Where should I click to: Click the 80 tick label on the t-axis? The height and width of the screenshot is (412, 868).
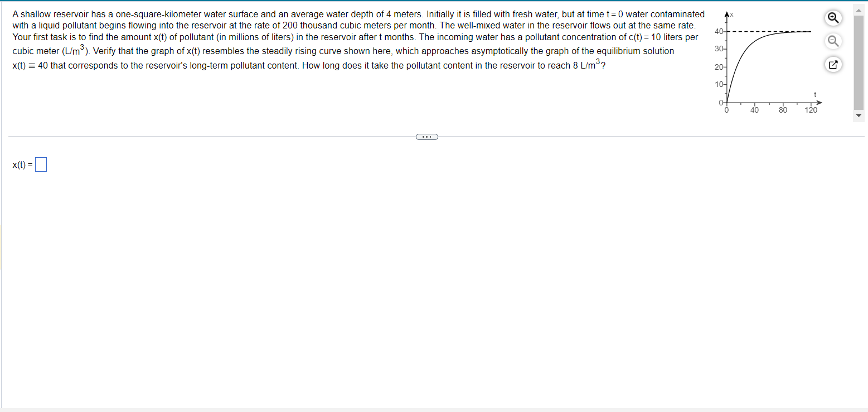(x=783, y=110)
